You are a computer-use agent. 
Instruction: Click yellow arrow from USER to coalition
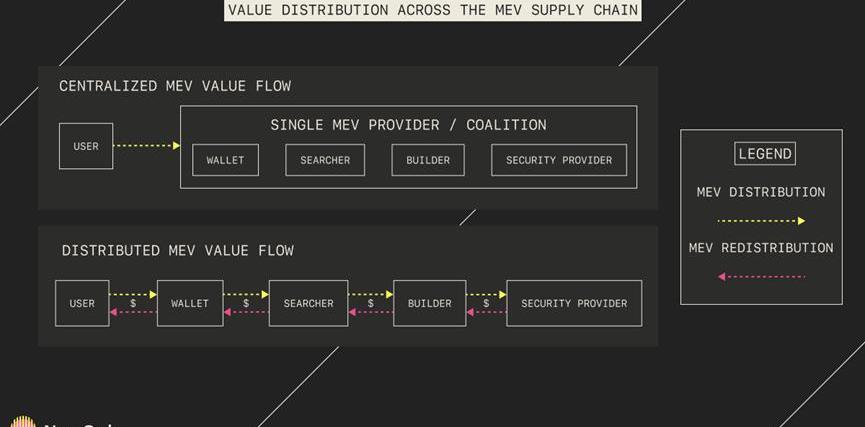pyautogui.click(x=147, y=146)
